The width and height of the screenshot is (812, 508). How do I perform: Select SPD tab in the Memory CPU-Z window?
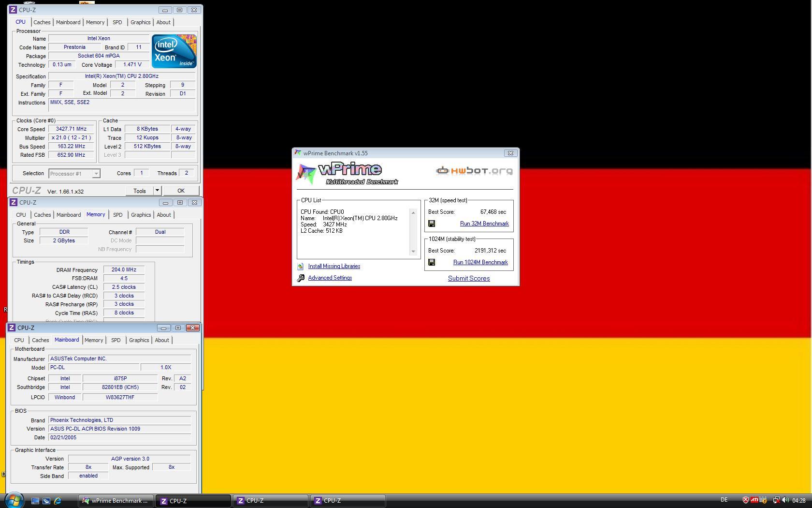point(118,215)
